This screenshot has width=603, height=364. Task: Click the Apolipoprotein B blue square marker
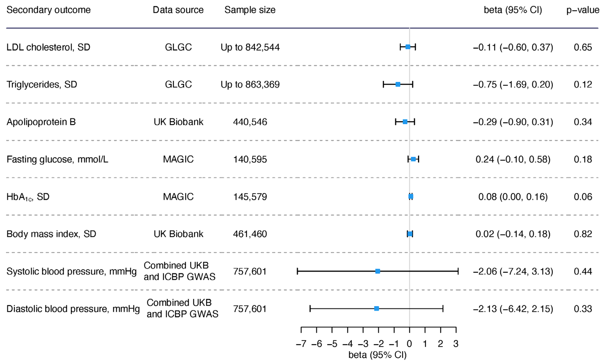tap(405, 122)
